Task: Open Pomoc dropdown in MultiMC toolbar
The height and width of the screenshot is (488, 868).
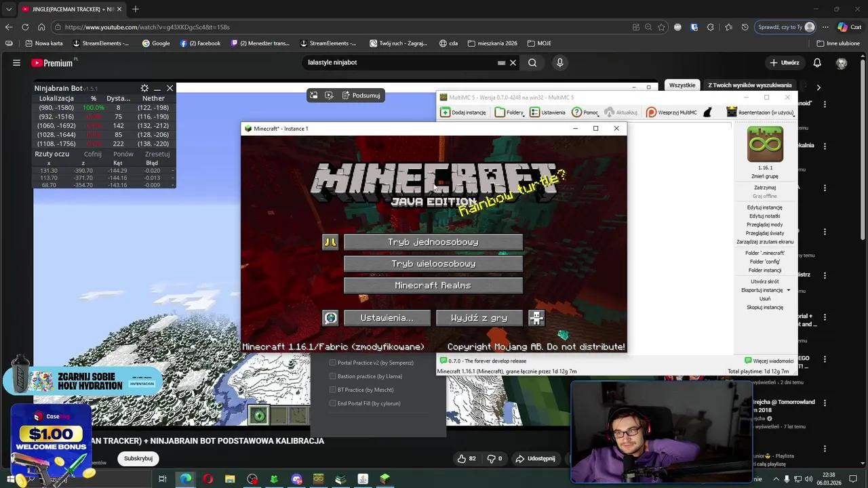Action: [x=585, y=113]
